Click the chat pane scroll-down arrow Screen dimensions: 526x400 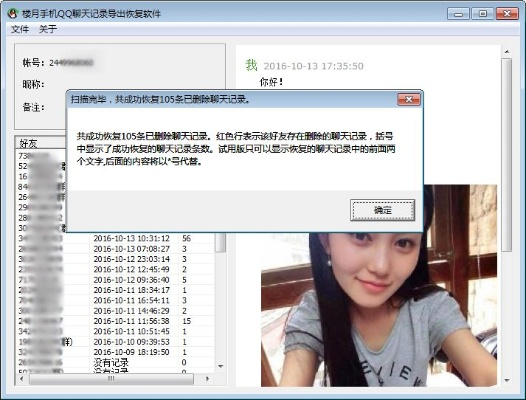coord(507,381)
